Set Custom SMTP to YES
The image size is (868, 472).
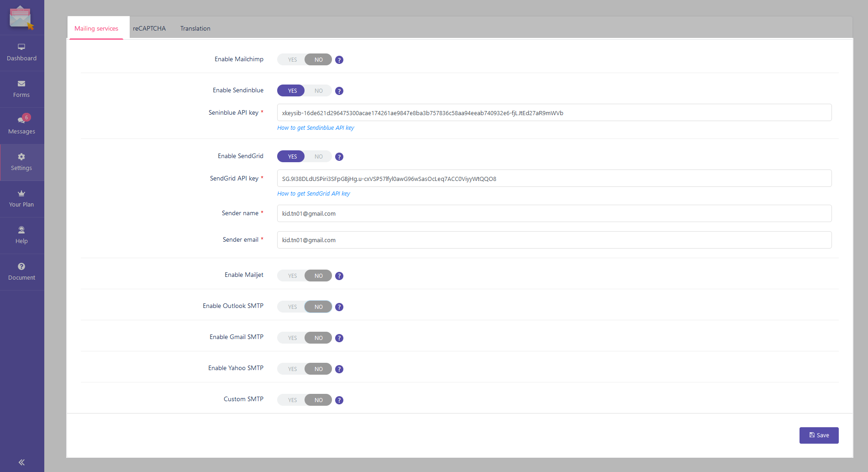[x=292, y=400]
